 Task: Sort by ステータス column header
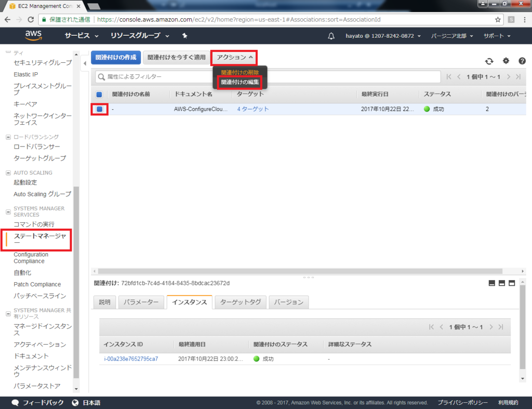point(437,94)
